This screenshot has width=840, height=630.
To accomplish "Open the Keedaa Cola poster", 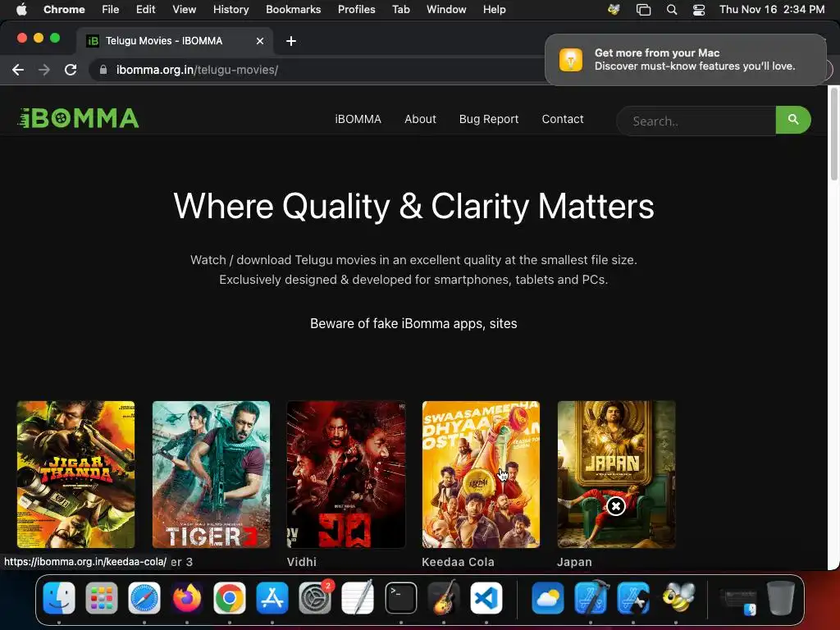I will [x=481, y=474].
